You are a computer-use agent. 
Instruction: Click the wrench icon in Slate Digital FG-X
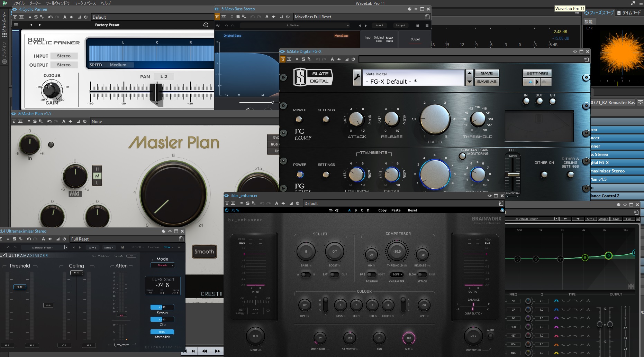pyautogui.click(x=357, y=77)
